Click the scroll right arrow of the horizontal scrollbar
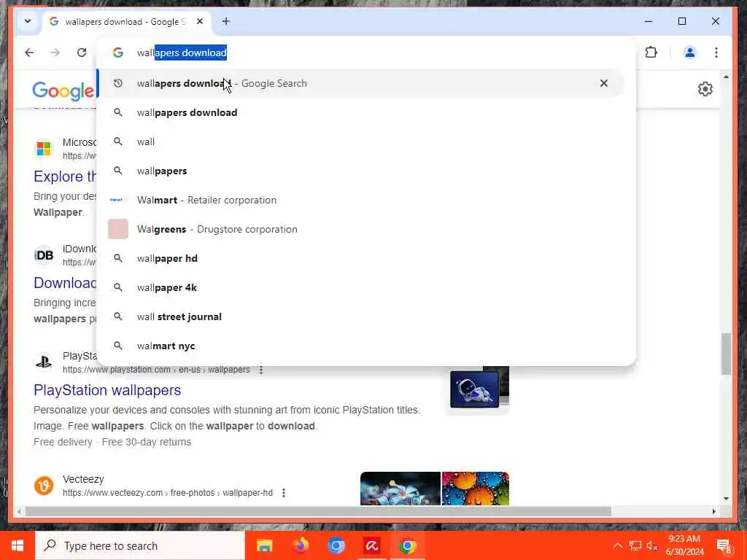 [713, 511]
